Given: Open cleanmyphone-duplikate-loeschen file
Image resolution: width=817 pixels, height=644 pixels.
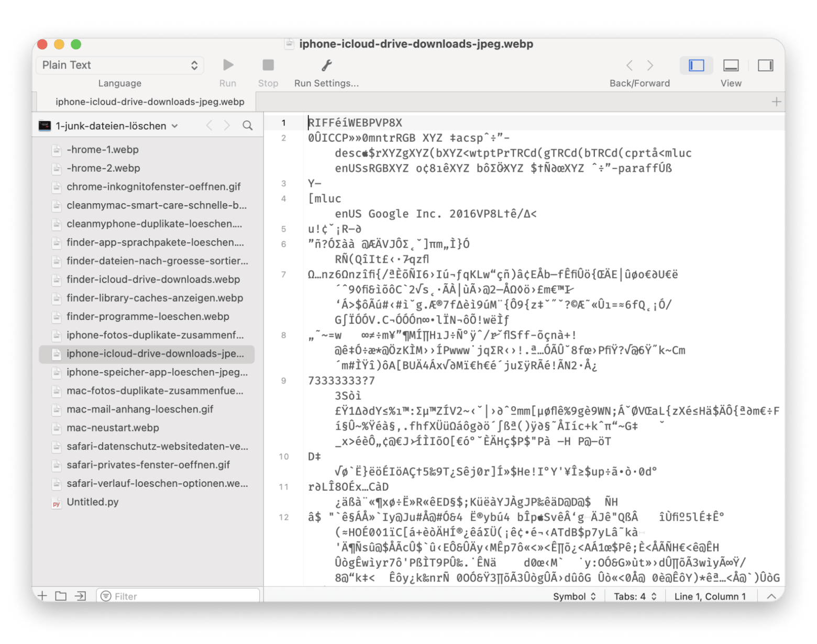Looking at the screenshot, I should (x=154, y=224).
